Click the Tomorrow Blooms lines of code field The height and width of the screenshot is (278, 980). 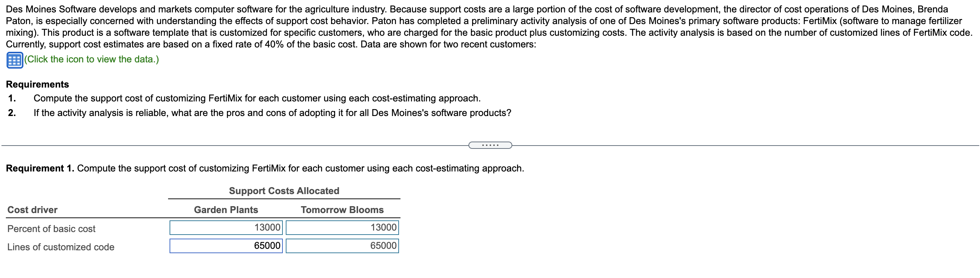[342, 246]
